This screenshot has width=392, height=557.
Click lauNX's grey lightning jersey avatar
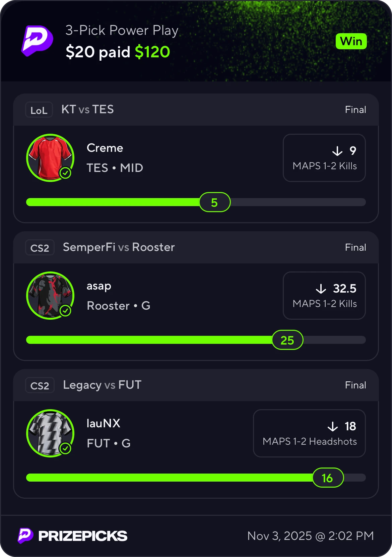tap(50, 433)
